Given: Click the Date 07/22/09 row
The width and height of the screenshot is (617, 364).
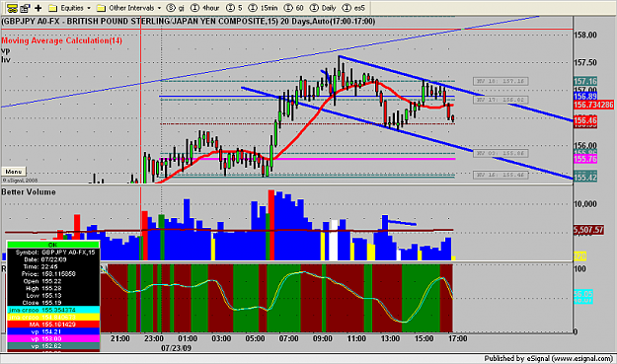Looking at the screenshot, I should tap(53, 259).
